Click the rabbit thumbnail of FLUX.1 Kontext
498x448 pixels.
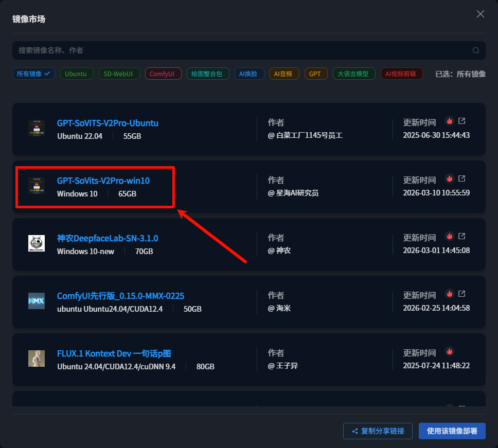point(37,359)
